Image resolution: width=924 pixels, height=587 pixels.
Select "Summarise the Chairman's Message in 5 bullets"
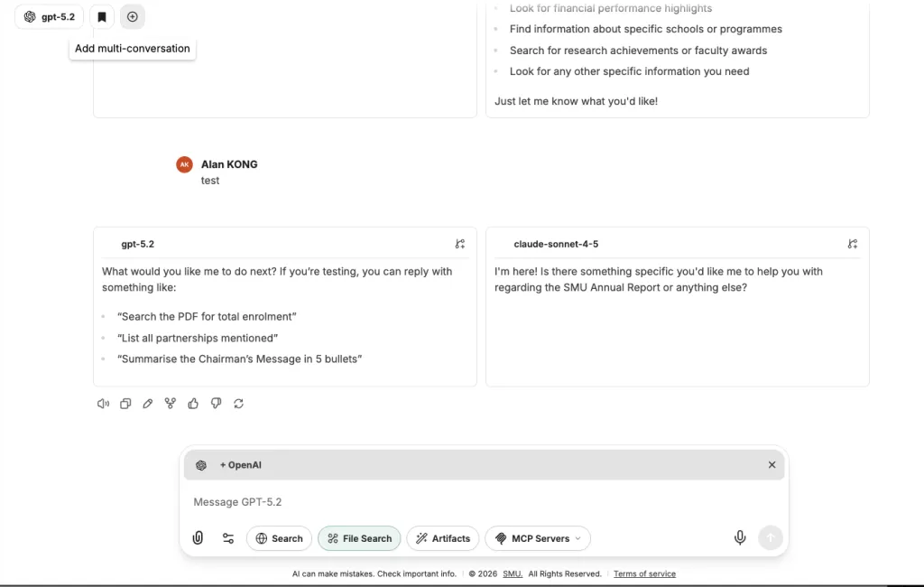click(240, 359)
